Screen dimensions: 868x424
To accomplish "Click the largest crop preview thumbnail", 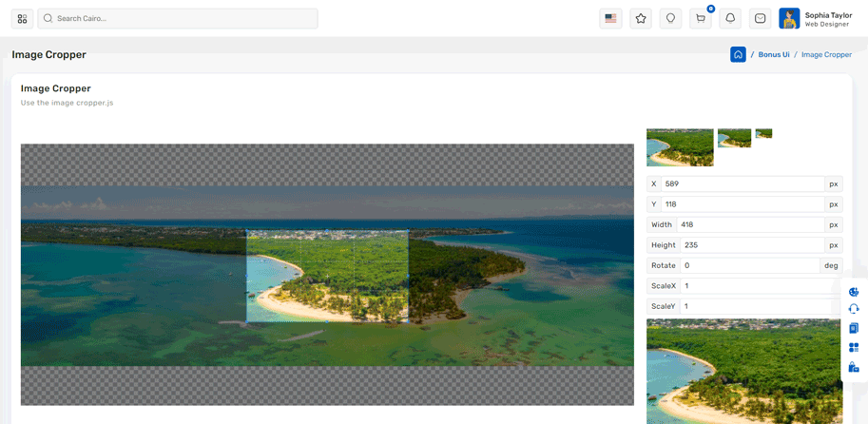I will pos(680,147).
